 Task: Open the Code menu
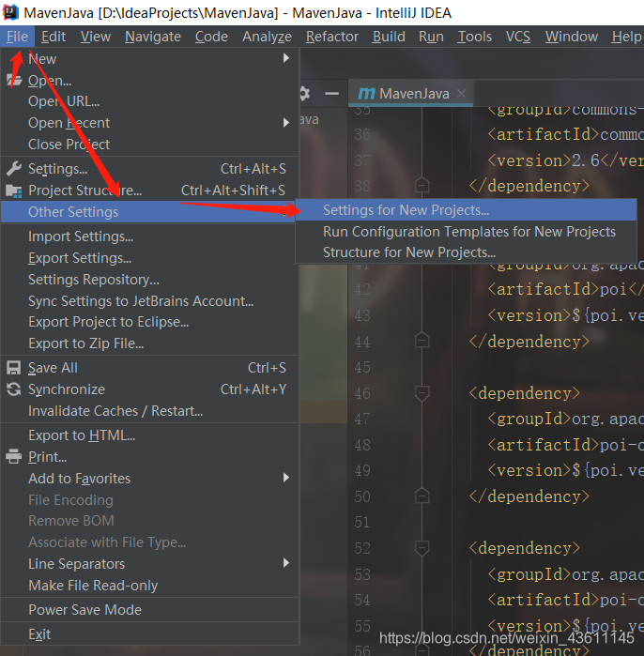tap(211, 37)
